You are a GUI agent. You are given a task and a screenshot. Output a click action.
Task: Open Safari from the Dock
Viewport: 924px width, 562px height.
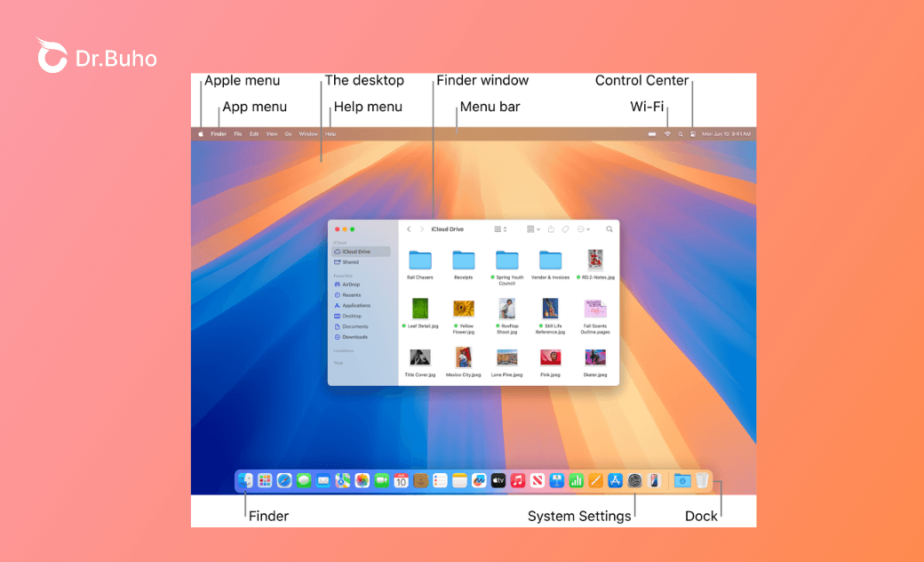coord(285,480)
